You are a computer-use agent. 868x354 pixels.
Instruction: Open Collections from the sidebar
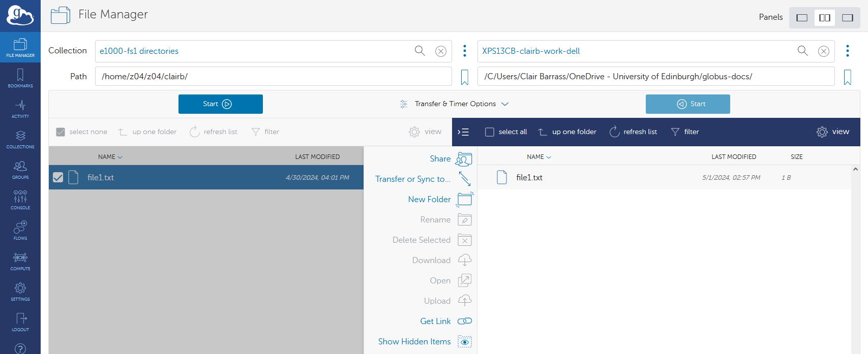pyautogui.click(x=20, y=139)
